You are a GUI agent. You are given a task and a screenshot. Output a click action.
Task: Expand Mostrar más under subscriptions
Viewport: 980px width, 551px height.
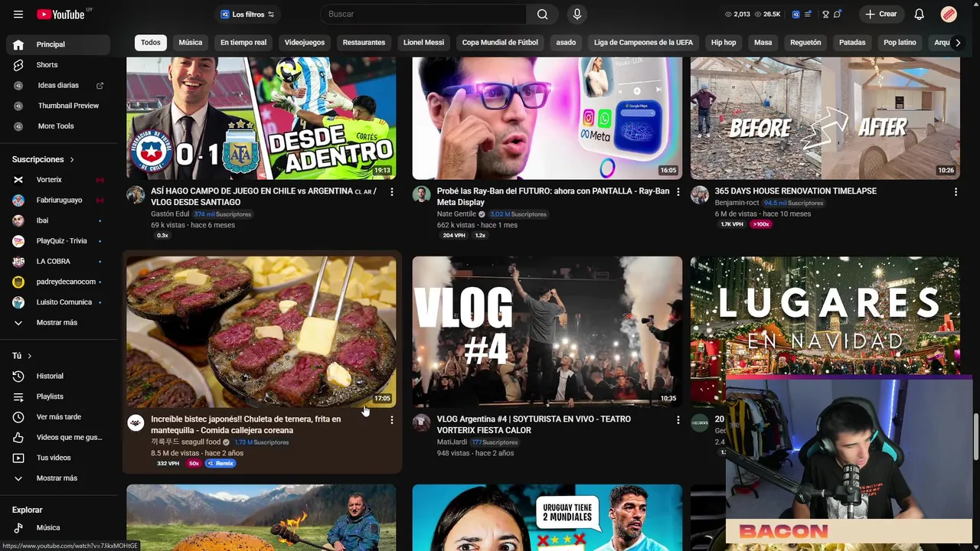60,322
